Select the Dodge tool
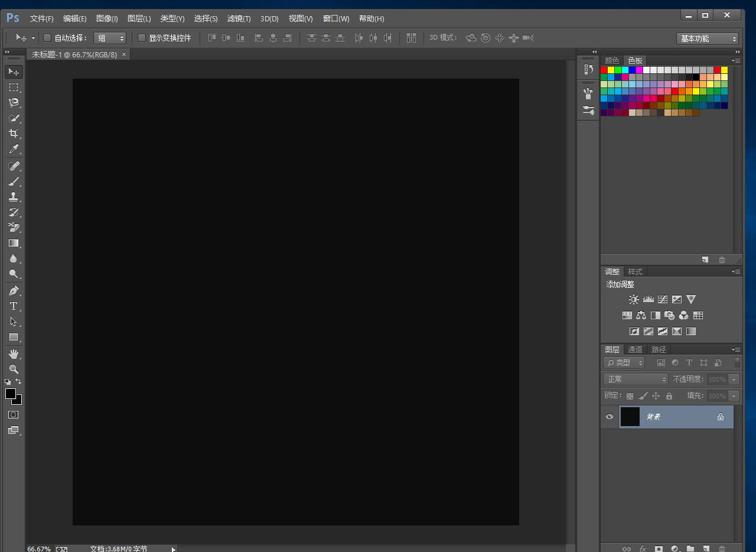 pyautogui.click(x=14, y=274)
